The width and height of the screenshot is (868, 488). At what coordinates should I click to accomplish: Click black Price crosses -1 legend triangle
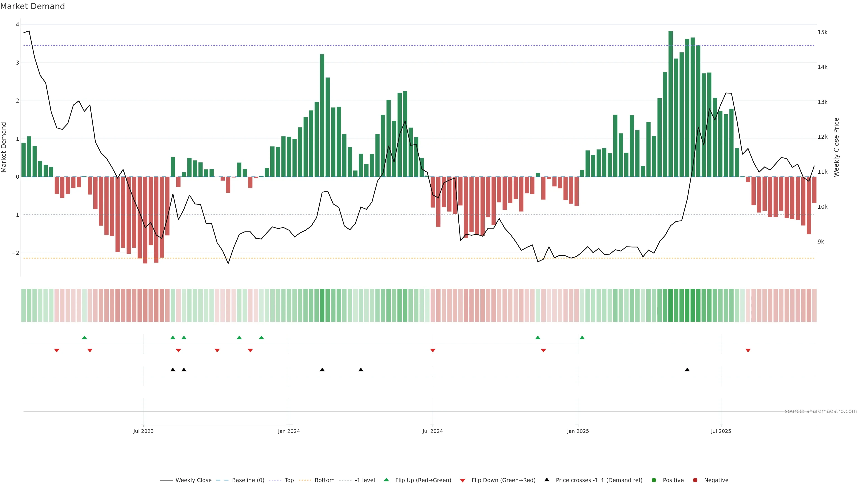(547, 480)
